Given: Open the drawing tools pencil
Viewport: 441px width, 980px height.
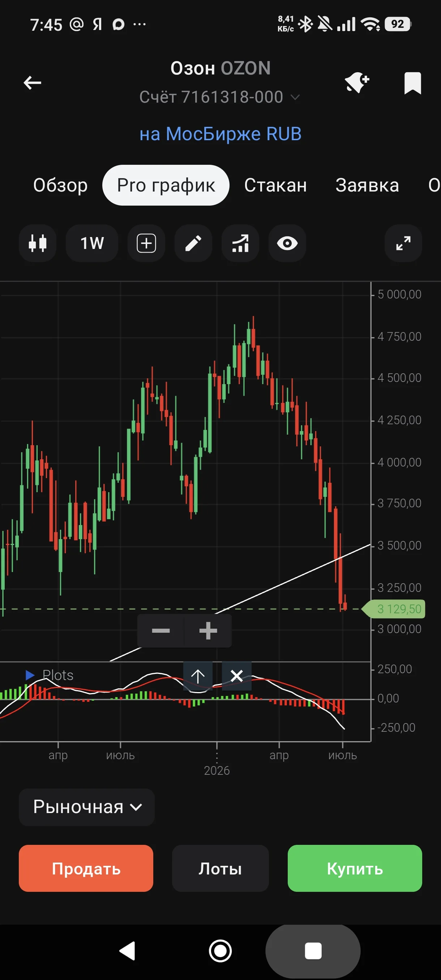Looking at the screenshot, I should tap(193, 243).
